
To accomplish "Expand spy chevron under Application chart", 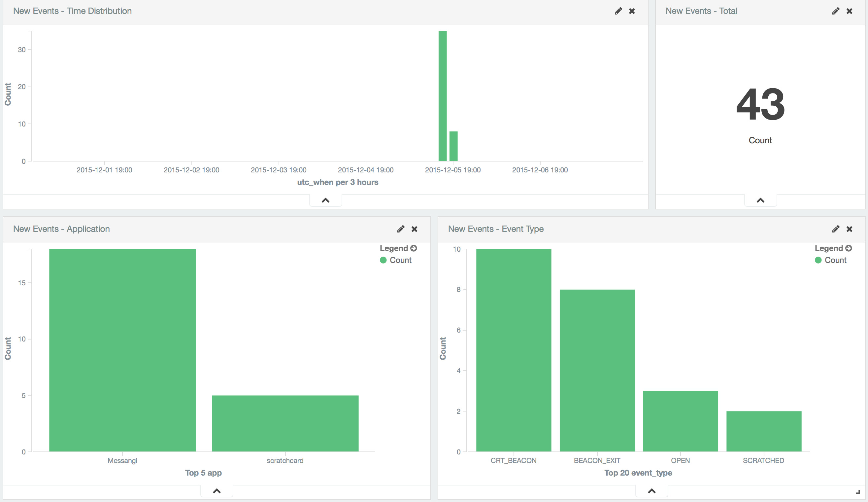I will click(x=217, y=491).
